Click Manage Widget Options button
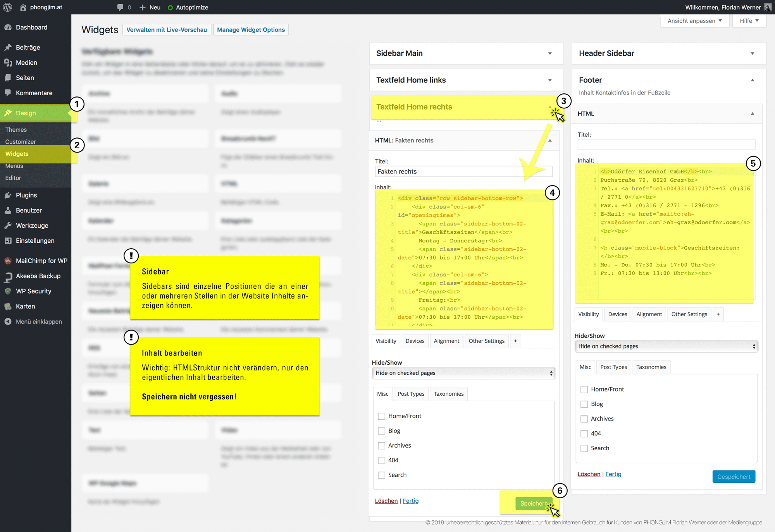 (251, 30)
